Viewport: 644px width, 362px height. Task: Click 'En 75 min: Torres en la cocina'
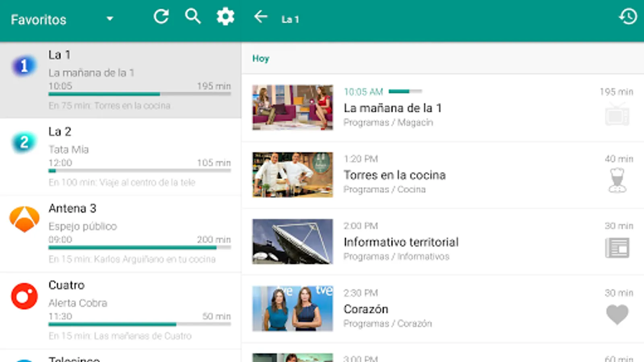[109, 106]
